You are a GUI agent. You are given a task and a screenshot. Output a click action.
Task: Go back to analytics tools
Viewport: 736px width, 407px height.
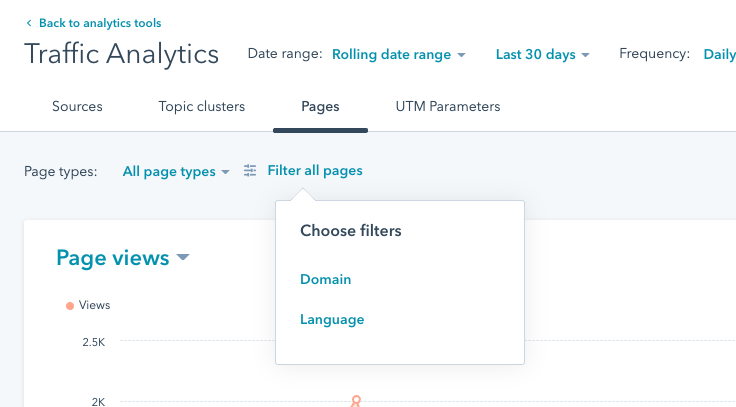tap(99, 23)
